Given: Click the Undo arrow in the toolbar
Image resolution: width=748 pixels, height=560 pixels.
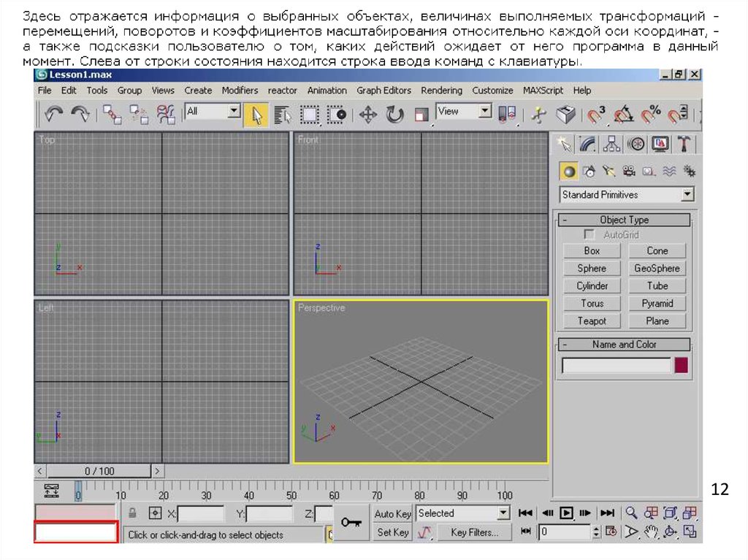Looking at the screenshot, I should coord(54,114).
